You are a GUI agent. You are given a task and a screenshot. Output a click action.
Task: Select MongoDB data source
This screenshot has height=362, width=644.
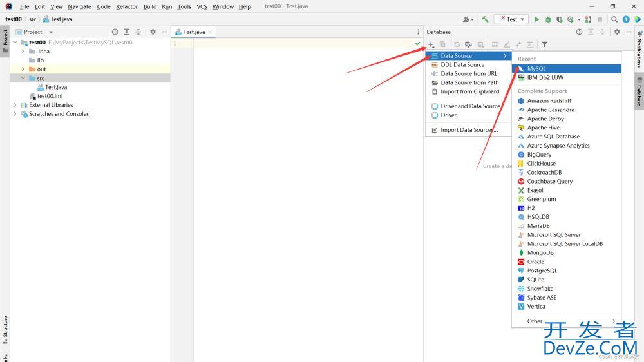(566, 252)
